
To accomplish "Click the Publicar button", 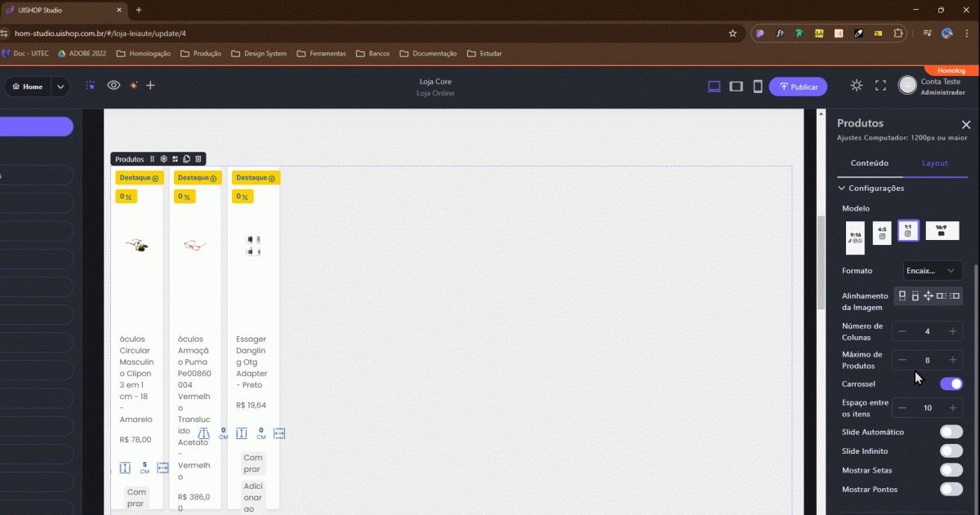I will tap(797, 87).
